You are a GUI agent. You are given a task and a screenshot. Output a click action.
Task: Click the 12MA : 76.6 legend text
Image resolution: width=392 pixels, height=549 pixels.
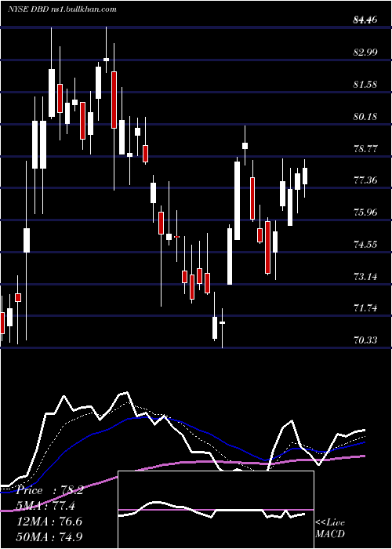49,521
